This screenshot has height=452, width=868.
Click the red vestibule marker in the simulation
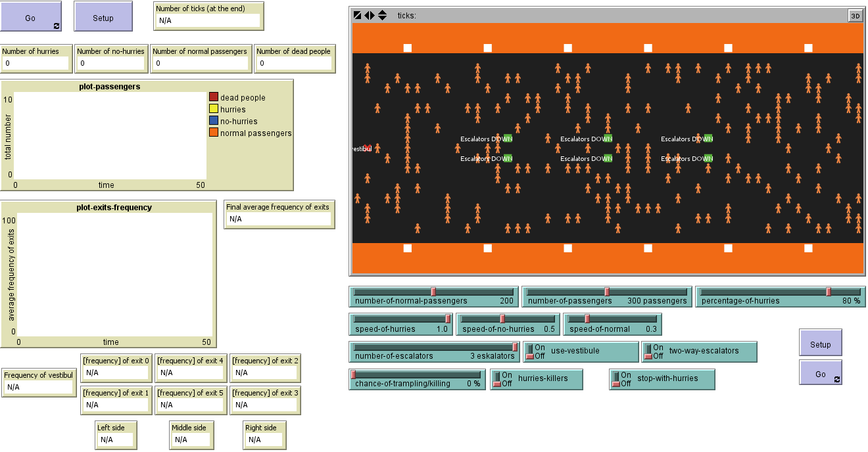tap(367, 148)
